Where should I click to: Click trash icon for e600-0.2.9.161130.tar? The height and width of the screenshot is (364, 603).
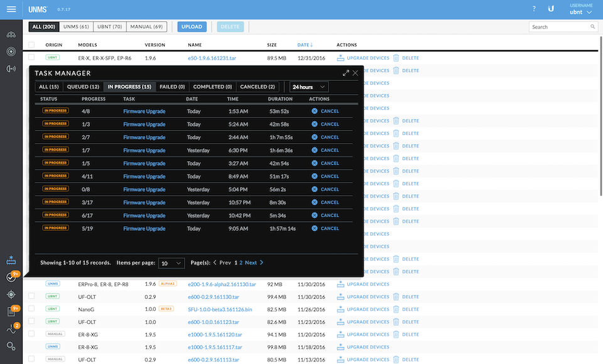coord(396,297)
